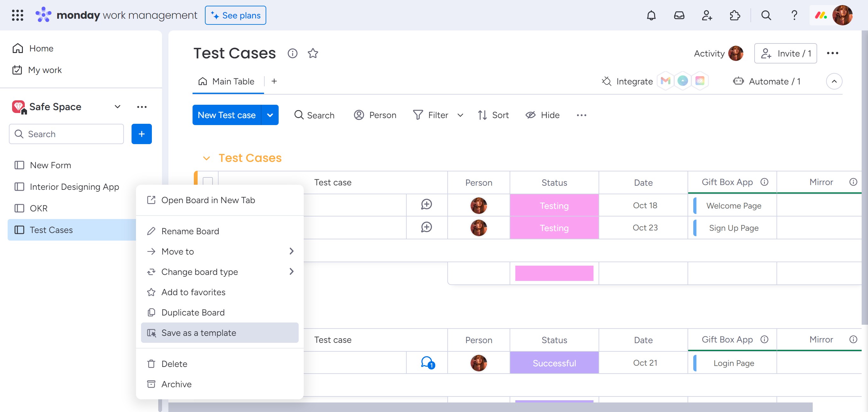Open conversation bubble with one update
Screen dimensions: 868x412
[427, 362]
